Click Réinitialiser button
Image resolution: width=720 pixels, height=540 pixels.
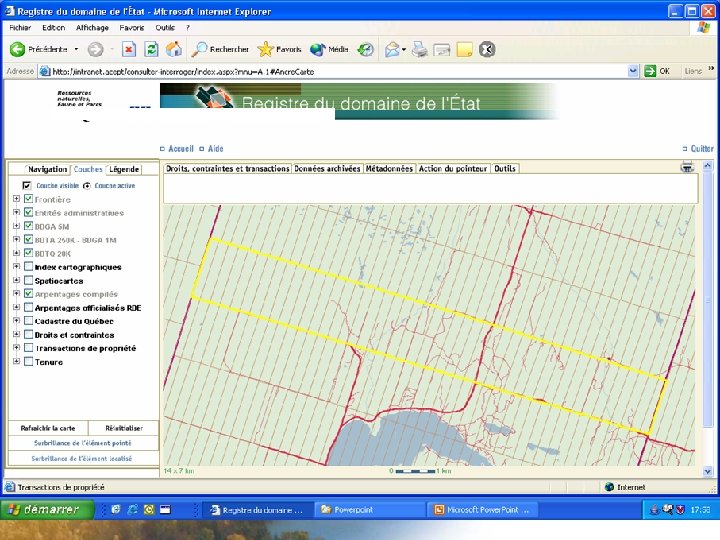tap(124, 428)
